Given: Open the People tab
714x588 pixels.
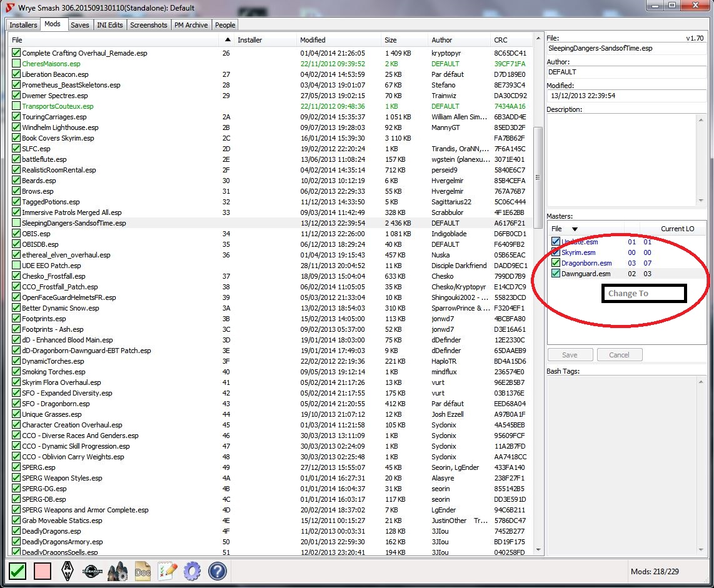Looking at the screenshot, I should pyautogui.click(x=225, y=25).
